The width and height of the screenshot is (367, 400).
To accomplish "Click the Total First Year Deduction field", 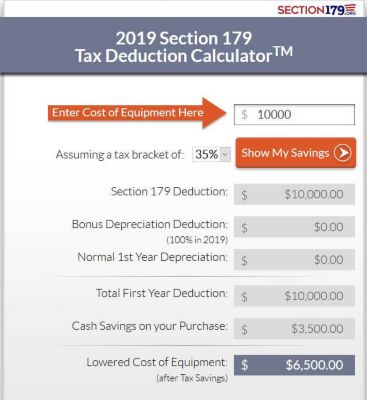I will 294,296.
